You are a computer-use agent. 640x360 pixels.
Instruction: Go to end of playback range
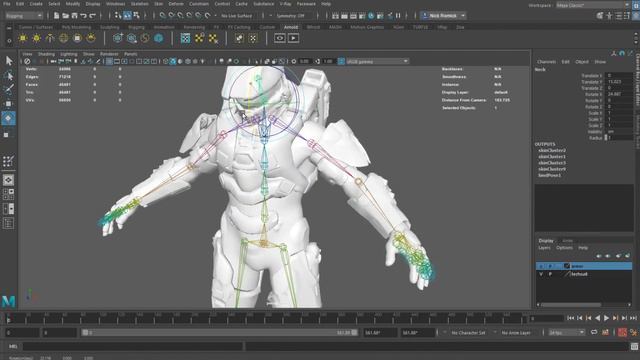click(633, 318)
